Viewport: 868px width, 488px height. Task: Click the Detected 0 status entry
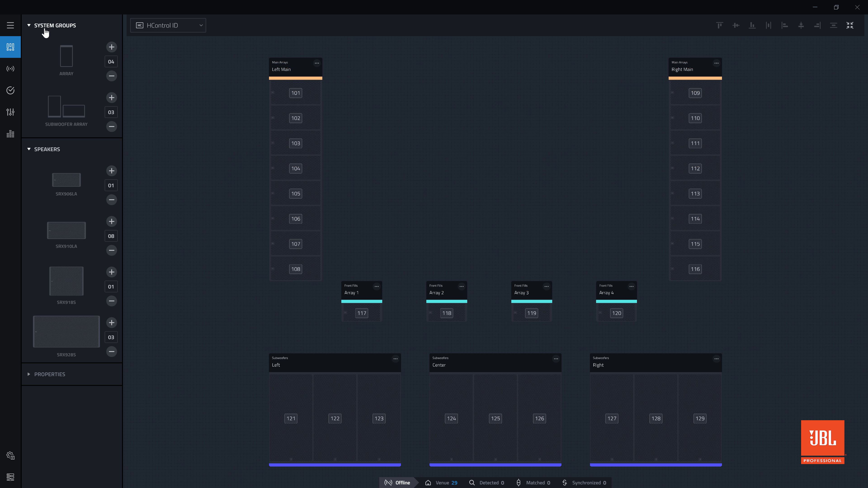point(487,483)
